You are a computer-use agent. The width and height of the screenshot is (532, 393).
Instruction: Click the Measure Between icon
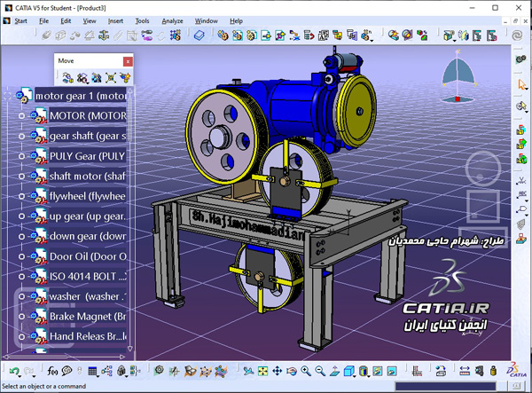465,371
